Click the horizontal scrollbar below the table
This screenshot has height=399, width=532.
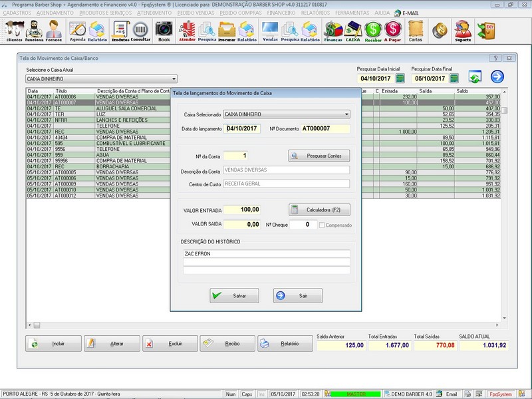click(x=266, y=325)
